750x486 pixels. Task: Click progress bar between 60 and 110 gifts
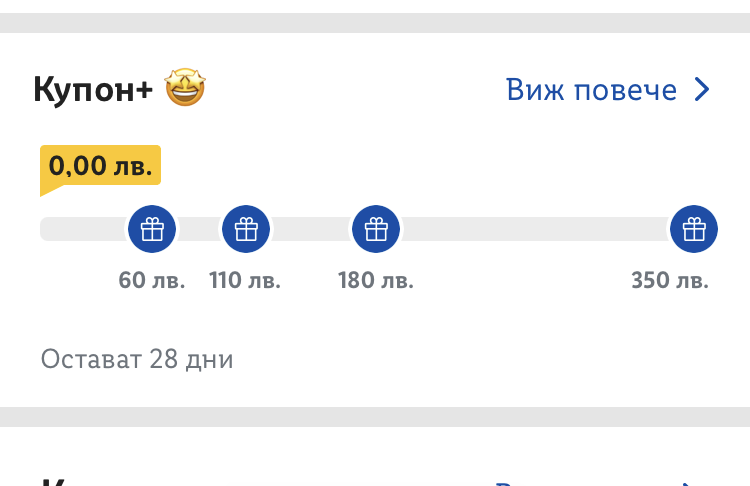pos(199,230)
